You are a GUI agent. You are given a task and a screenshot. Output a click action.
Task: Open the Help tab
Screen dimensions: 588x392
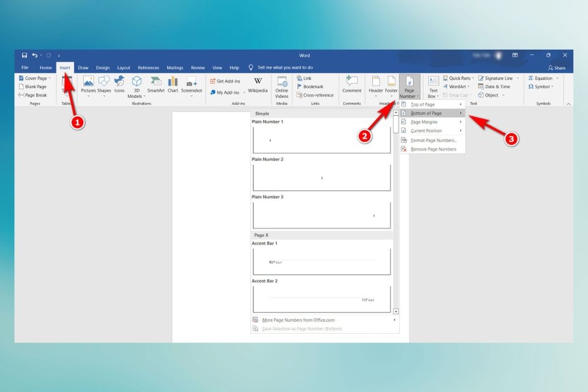(x=234, y=67)
